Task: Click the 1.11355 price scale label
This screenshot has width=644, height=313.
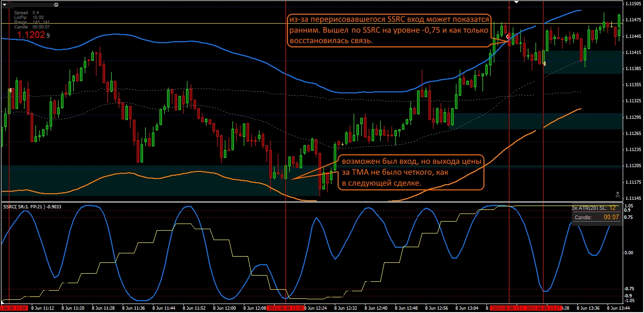Action: pos(633,84)
